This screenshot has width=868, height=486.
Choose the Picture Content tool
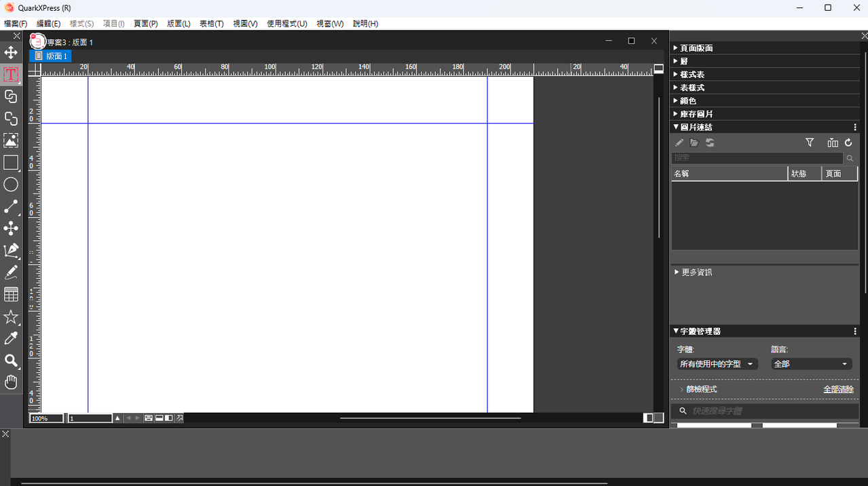point(11,141)
